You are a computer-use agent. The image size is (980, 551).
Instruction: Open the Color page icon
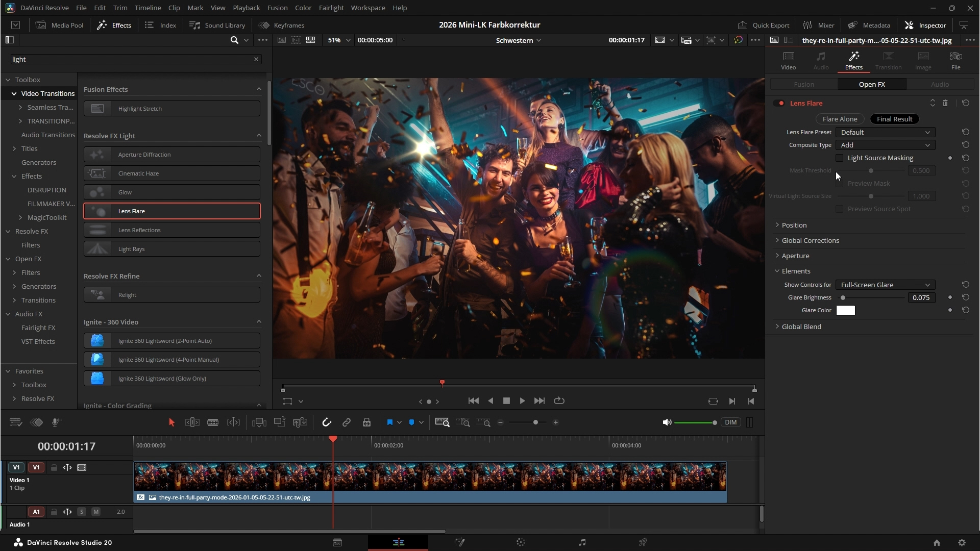click(521, 542)
